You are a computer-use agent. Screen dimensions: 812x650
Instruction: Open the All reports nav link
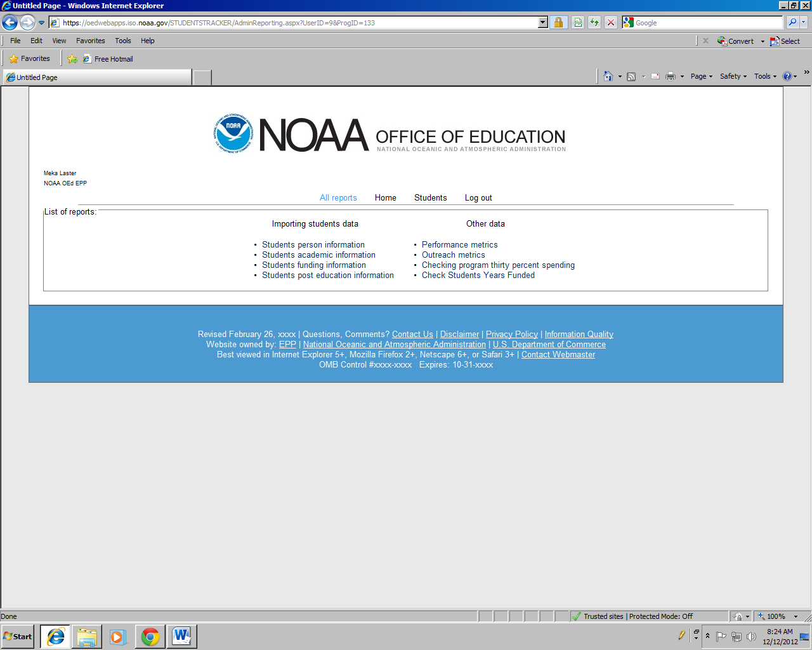pyautogui.click(x=338, y=198)
